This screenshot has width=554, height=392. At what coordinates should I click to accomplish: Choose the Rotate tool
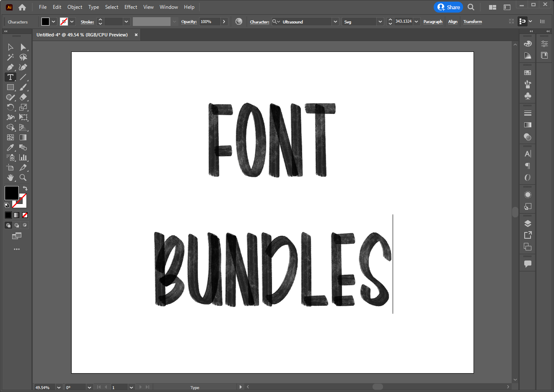[10, 107]
